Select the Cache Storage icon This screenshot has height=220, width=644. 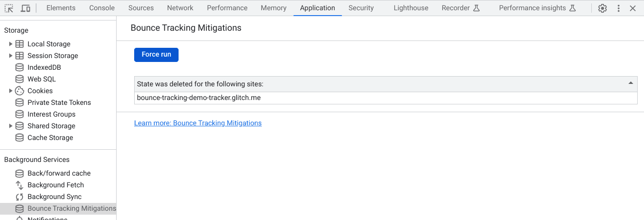pos(20,138)
